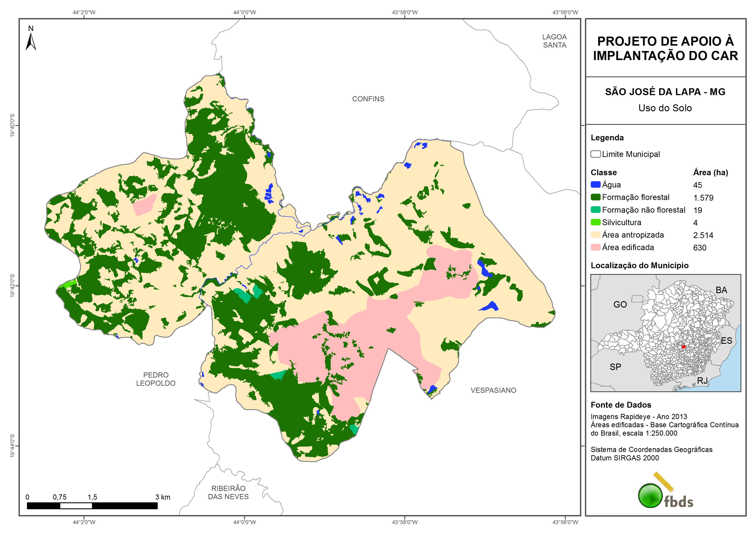
Task: Click the Formação não florestal teal swatch
Action: 595,210
